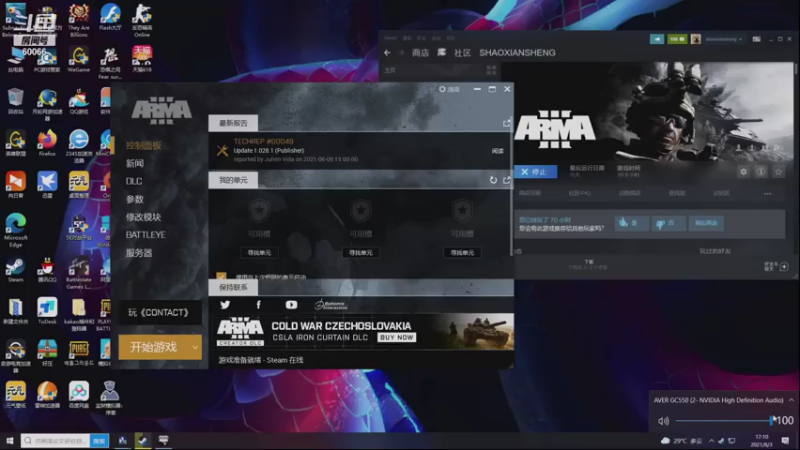The height and width of the screenshot is (450, 800).
Task: Open SHAOXIANSHENG profile tab in Steam
Action: click(x=517, y=53)
